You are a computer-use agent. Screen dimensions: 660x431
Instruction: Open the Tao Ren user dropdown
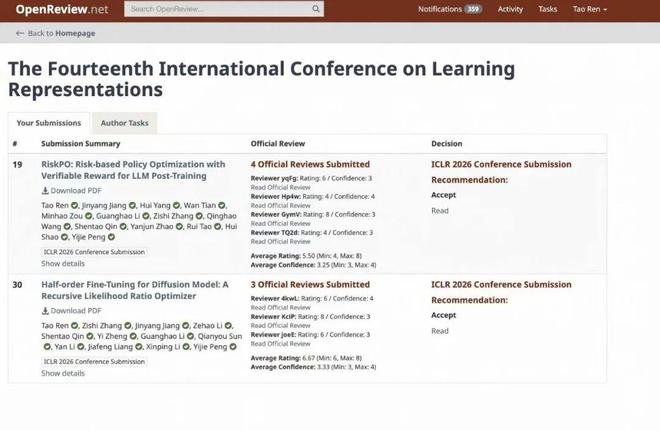(590, 9)
